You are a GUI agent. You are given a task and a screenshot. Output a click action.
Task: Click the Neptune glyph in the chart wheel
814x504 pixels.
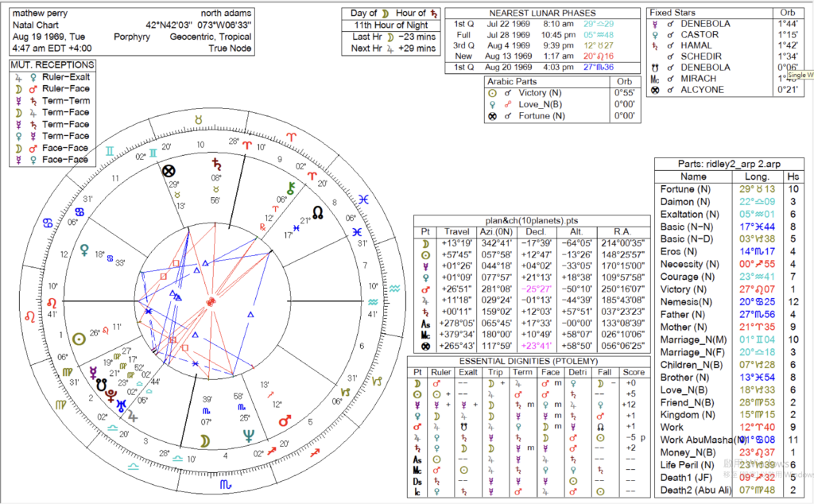pos(248,435)
